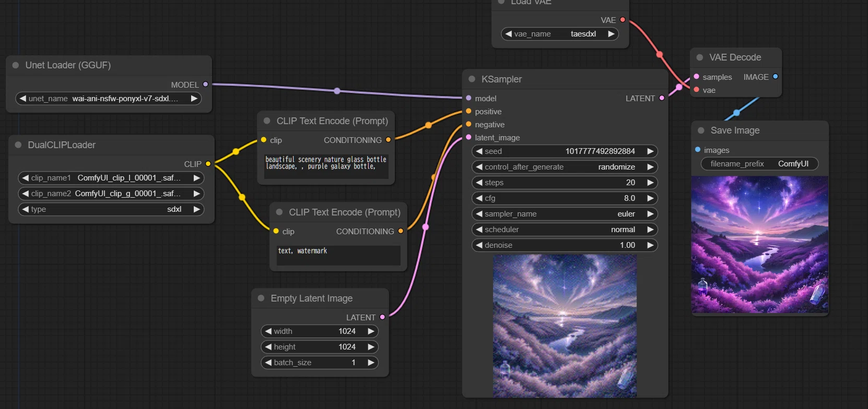Click the VAE output socket on Load VAE

(623, 20)
